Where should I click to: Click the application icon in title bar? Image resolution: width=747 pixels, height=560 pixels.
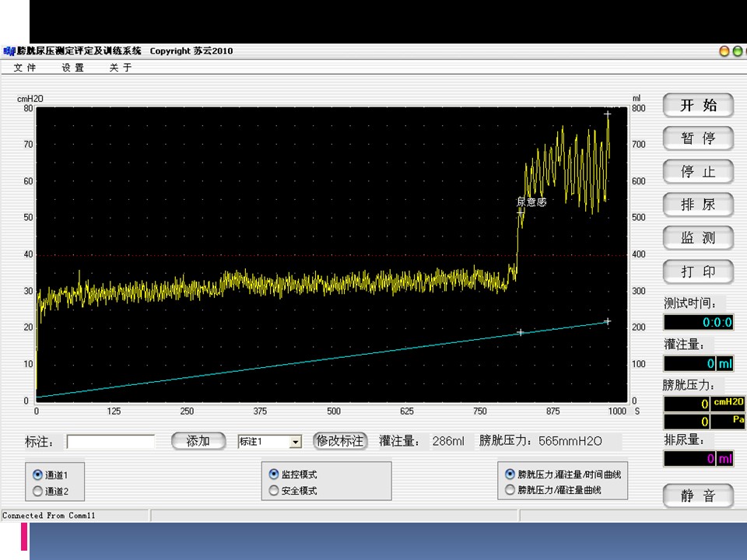click(9, 51)
